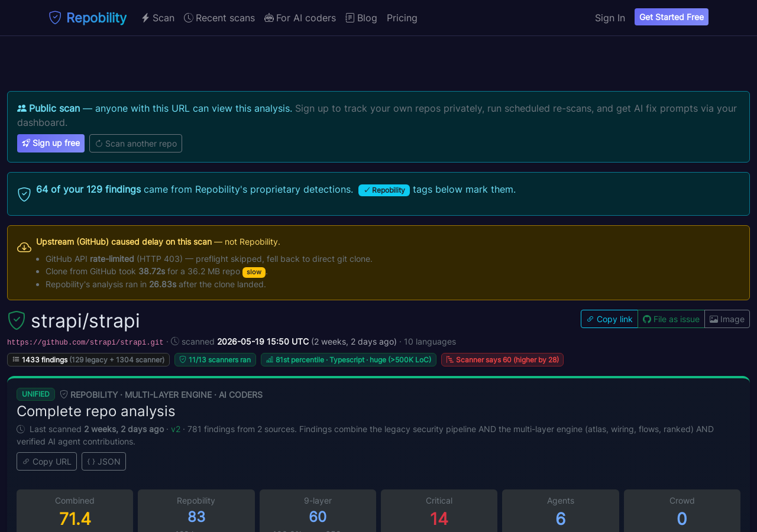Screen dimensions: 757x532
Task: Click the Scanner says 60 badge
Action: [x=502, y=359]
